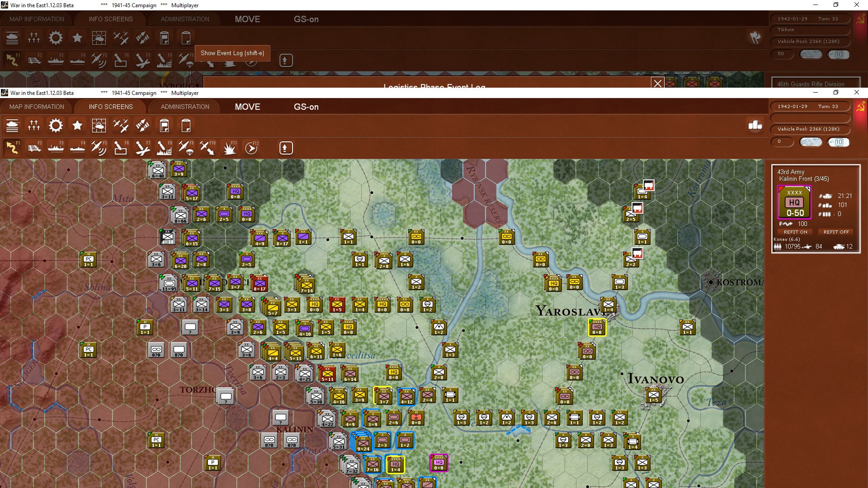Open the Administration tab
The width and height of the screenshot is (868, 488).
coord(185,107)
